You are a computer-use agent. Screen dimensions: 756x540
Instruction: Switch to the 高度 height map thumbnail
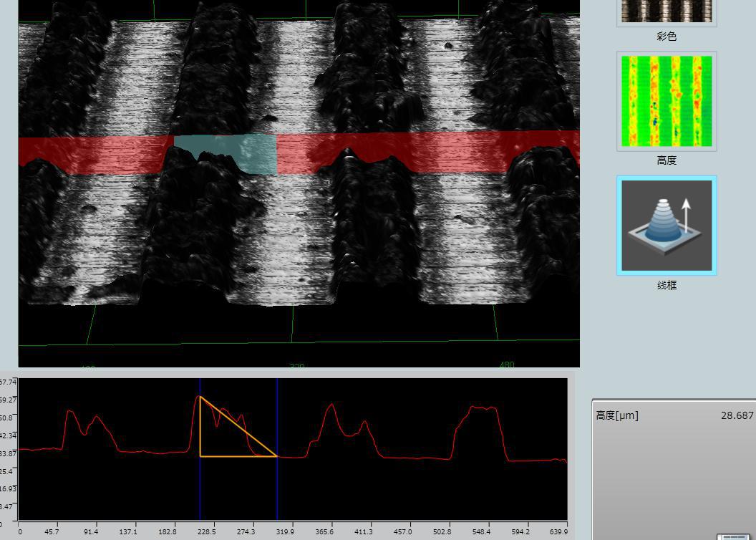point(667,101)
